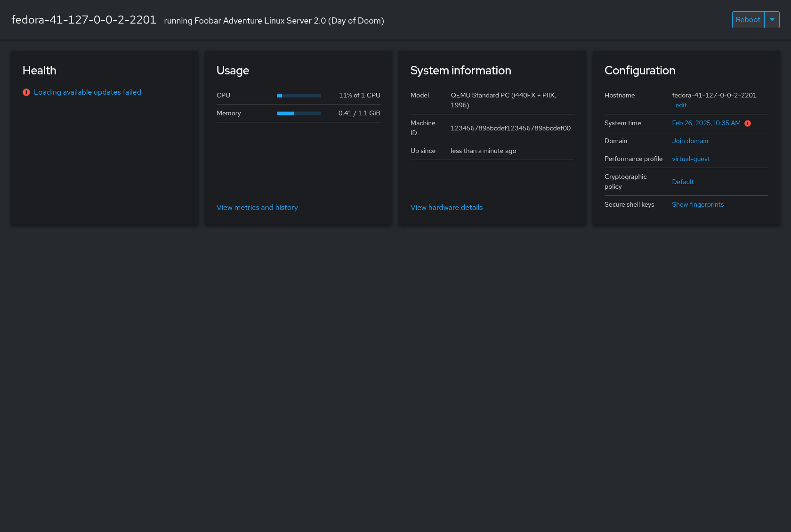Open View metrics and history
The width and height of the screenshot is (791, 532).
pos(257,208)
